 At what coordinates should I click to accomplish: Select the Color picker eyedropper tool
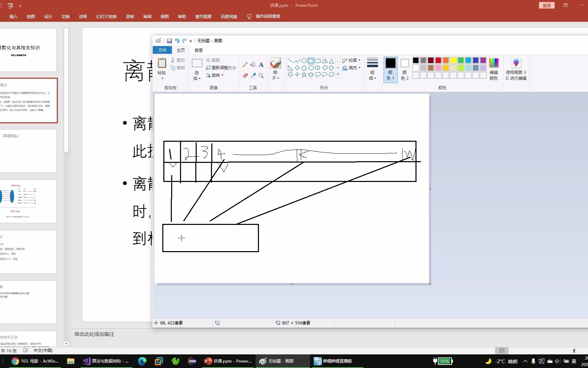pyautogui.click(x=253, y=75)
